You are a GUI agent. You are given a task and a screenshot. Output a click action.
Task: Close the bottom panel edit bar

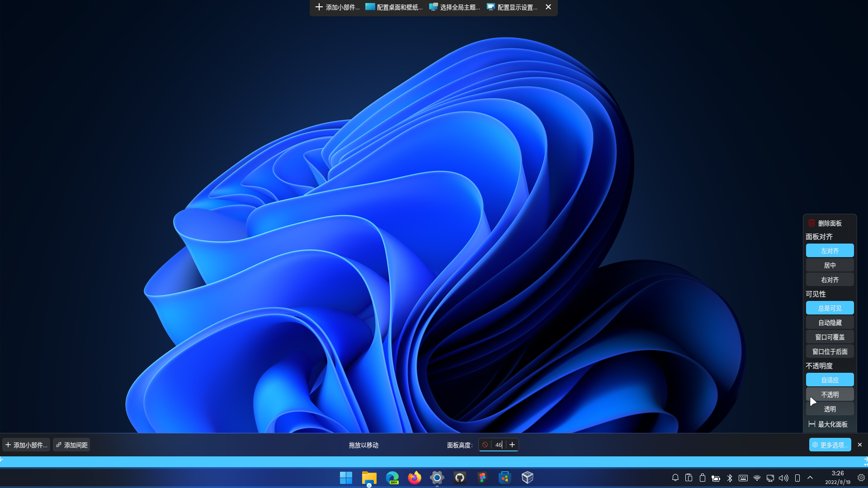point(860,445)
